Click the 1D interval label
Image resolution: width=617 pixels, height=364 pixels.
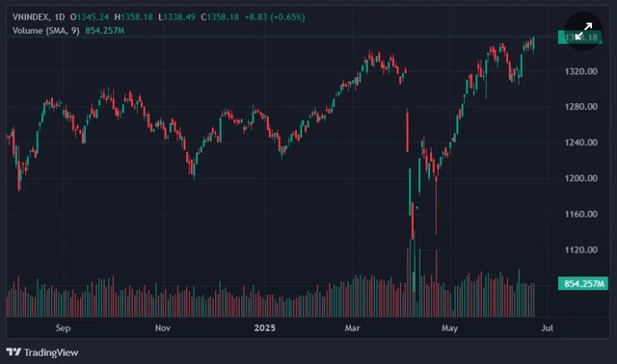tap(60, 17)
